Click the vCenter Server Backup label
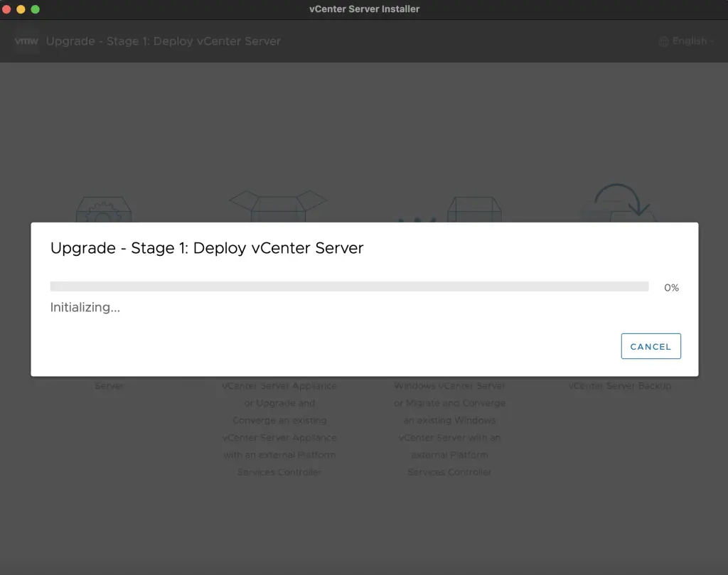This screenshot has height=575, width=728. click(620, 386)
